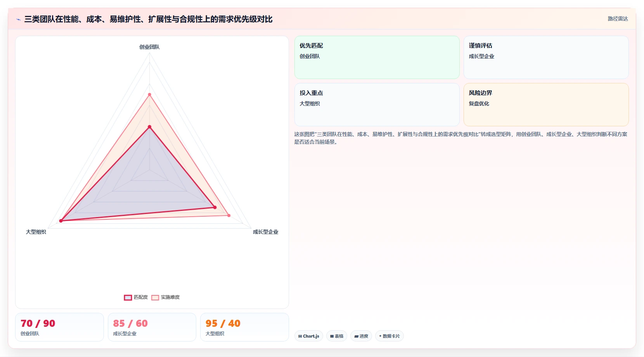This screenshot has height=357, width=644.
Task: Click the 成长型企业 radar axis label
Action: point(266,232)
